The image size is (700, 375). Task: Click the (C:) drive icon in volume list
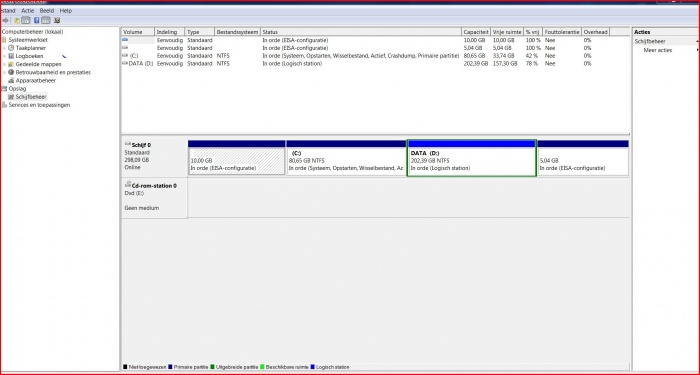pyautogui.click(x=125, y=56)
